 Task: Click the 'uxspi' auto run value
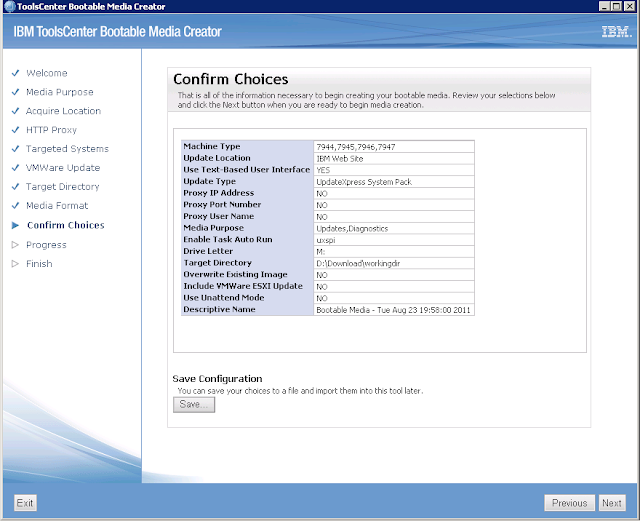pyautogui.click(x=326, y=240)
